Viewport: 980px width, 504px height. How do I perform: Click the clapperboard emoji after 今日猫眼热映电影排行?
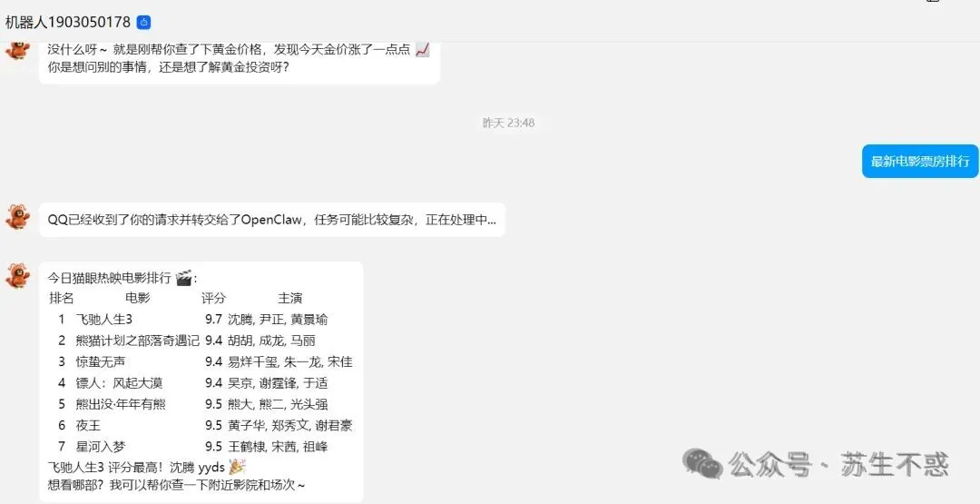tap(183, 278)
